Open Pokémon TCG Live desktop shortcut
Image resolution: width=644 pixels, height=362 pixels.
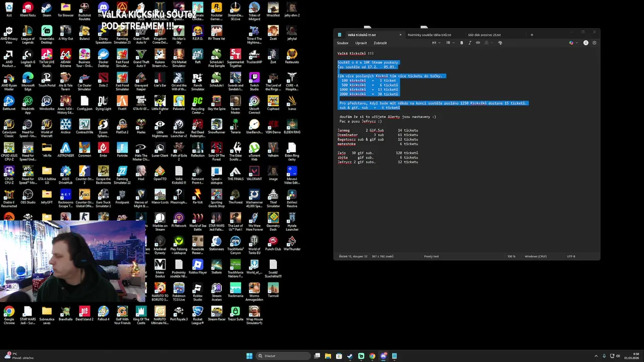coord(179,290)
